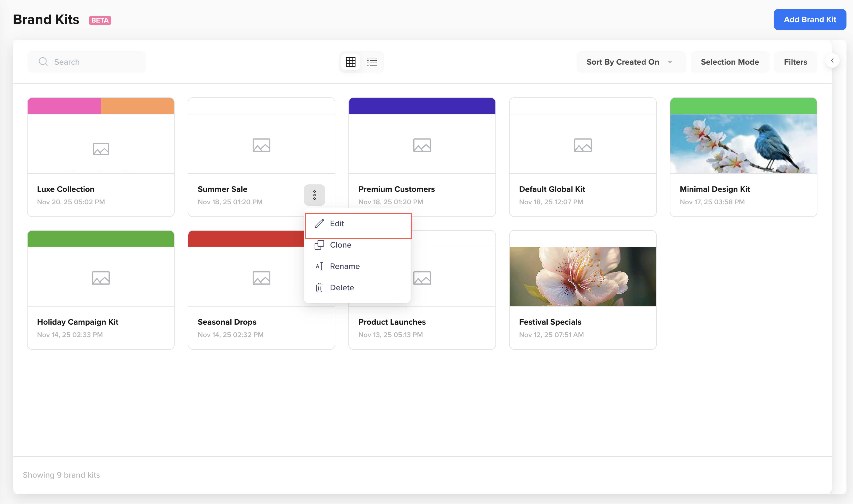Click the Seasonal Drops kit title
Screen dimensions: 853x504
(227, 322)
